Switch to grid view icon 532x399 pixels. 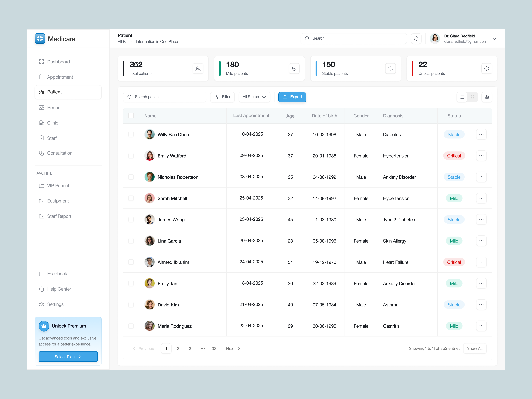[472, 97]
